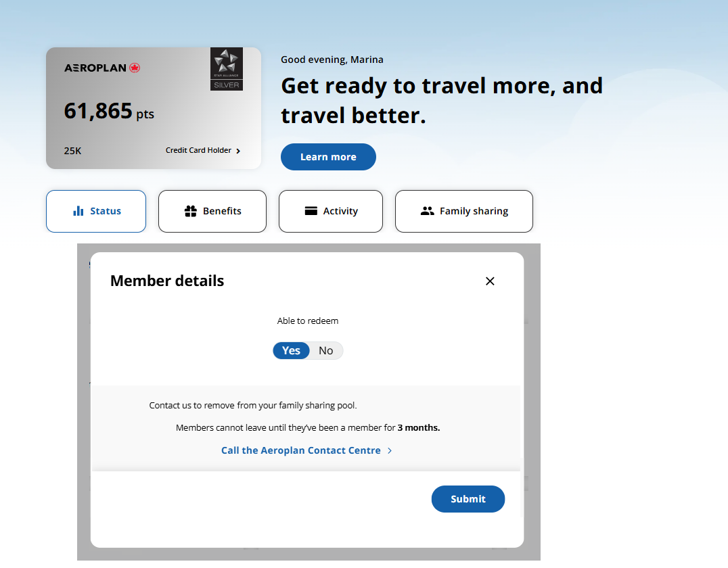Click the bar chart icon beside Status
728x568 pixels.
[x=78, y=211]
